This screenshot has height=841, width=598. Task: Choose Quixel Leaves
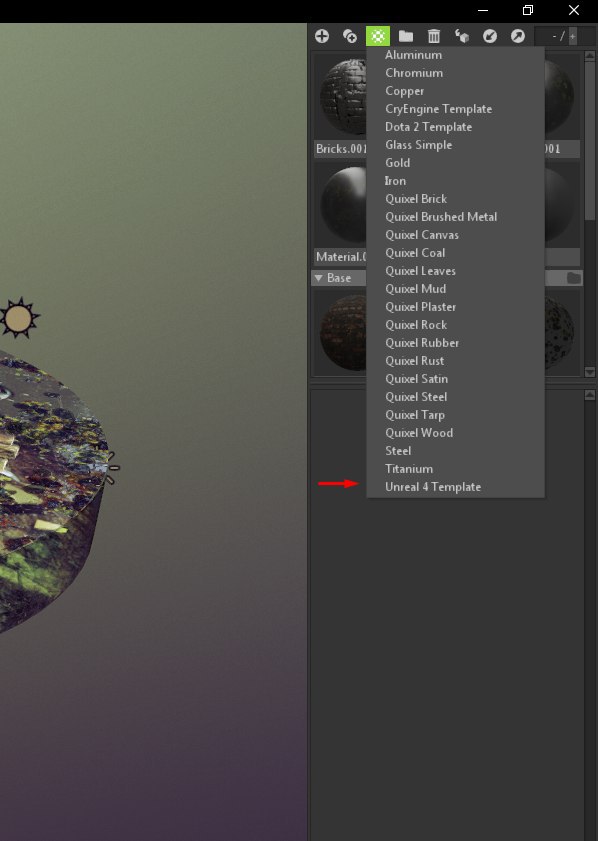[x=420, y=271]
